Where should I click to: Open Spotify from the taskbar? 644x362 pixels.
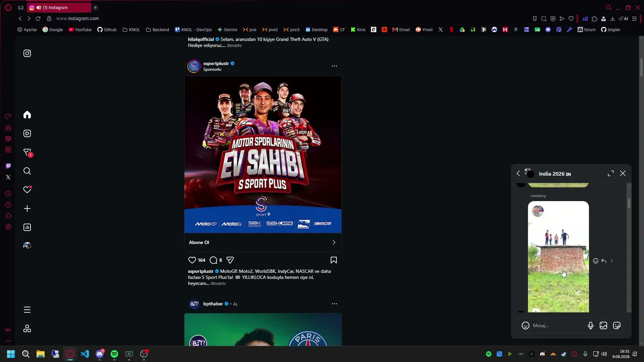(114, 354)
